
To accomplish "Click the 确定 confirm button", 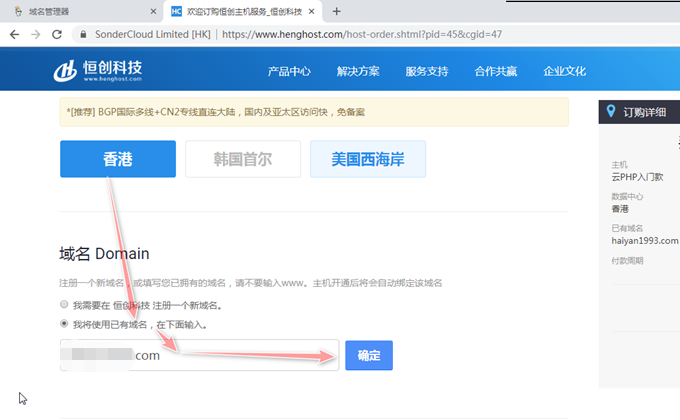I will click(x=369, y=355).
